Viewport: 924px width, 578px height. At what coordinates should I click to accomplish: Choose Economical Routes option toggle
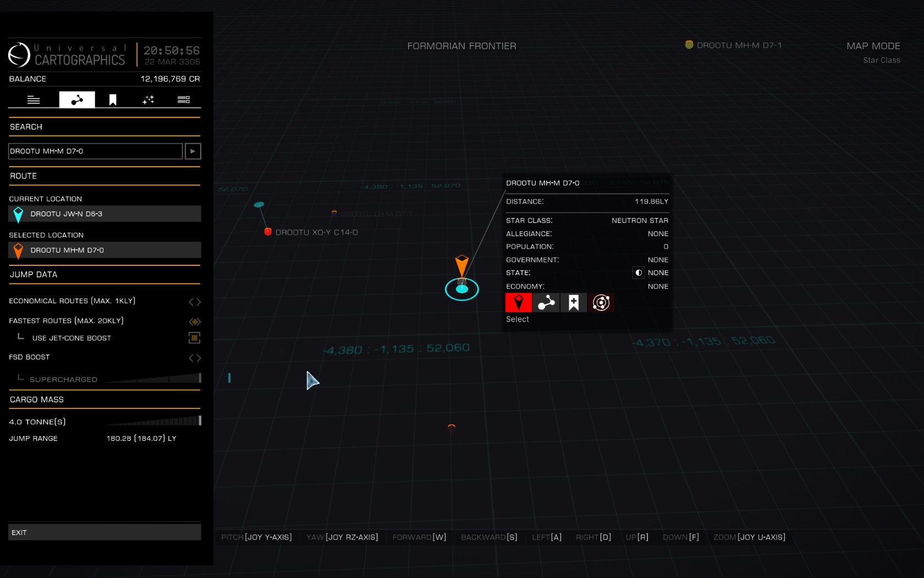click(195, 302)
